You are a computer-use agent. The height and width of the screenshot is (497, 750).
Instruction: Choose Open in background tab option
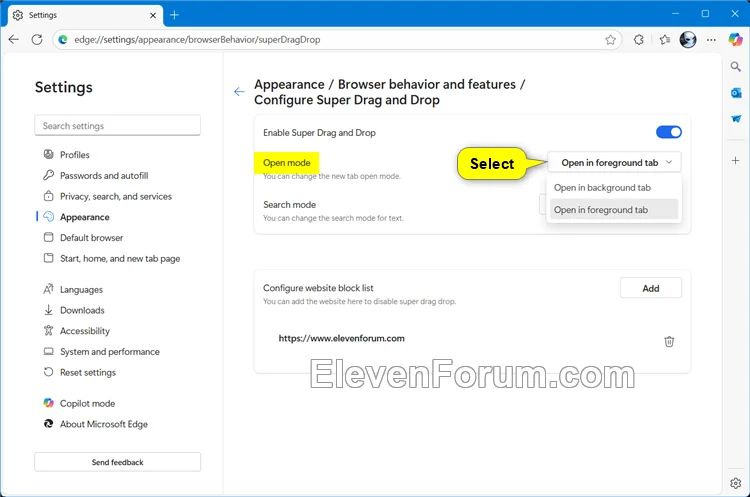point(614,188)
